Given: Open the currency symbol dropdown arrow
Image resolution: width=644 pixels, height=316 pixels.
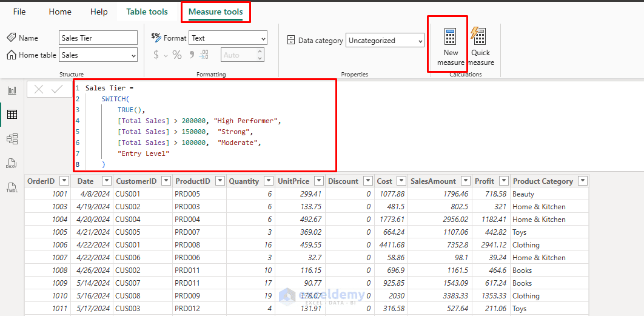Looking at the screenshot, I should pyautogui.click(x=166, y=55).
